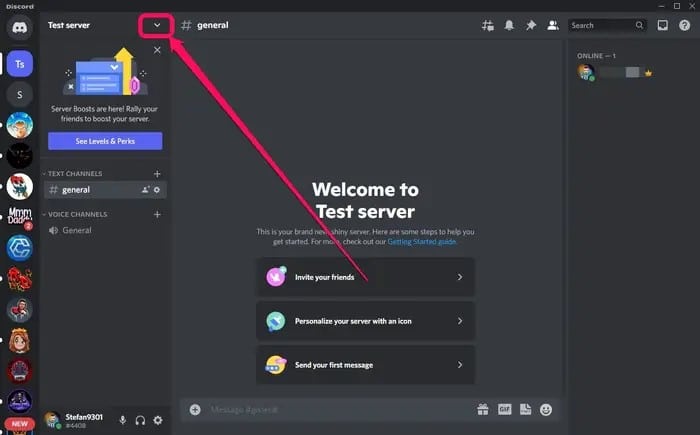This screenshot has width=700, height=435.
Task: Open the emoji picker
Action: click(x=546, y=410)
